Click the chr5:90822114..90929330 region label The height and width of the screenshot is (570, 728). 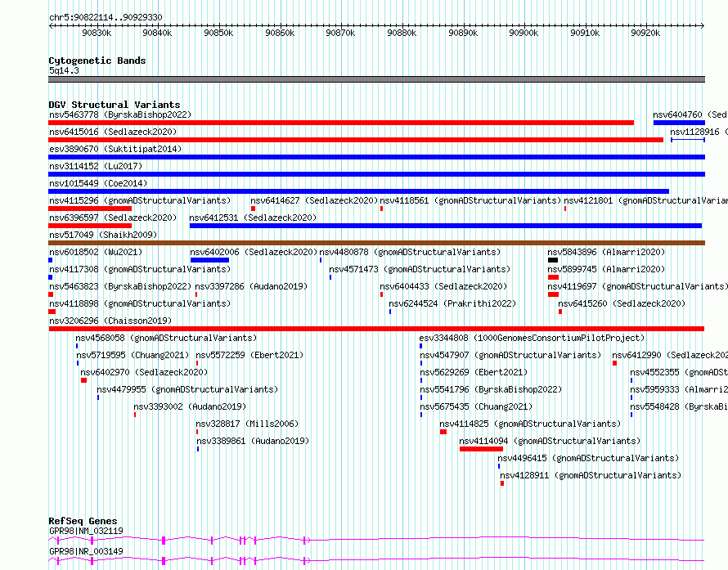click(x=106, y=17)
